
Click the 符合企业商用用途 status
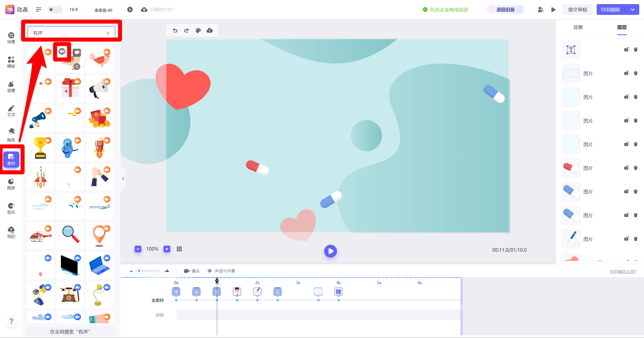pos(445,9)
